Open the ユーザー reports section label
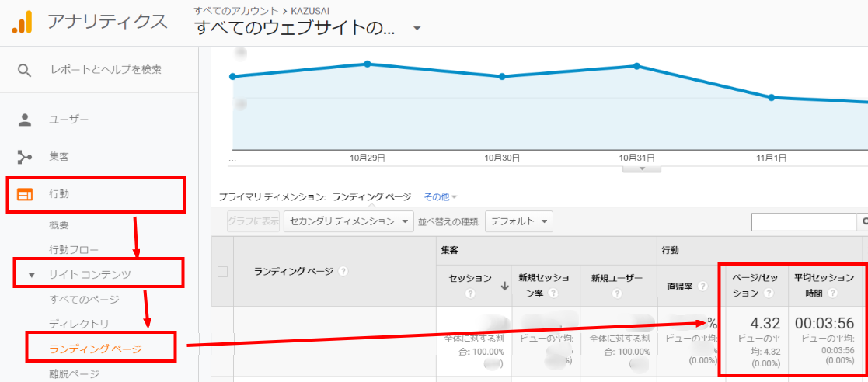This screenshot has width=868, height=382. pos(68,120)
